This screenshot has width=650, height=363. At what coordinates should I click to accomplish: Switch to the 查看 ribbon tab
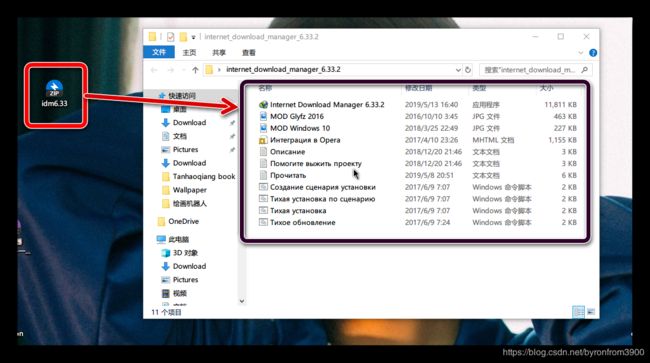pos(249,53)
